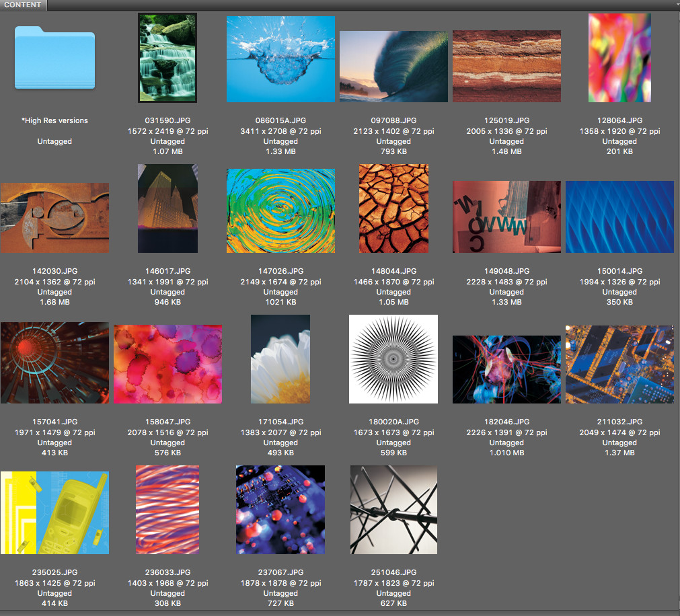Viewport: 680px width, 616px height.
Task: Select the WWW collage image 149048.JPG
Action: [x=506, y=217]
